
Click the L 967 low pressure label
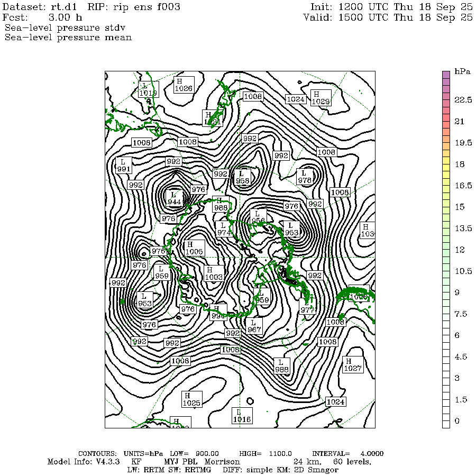coord(254,326)
